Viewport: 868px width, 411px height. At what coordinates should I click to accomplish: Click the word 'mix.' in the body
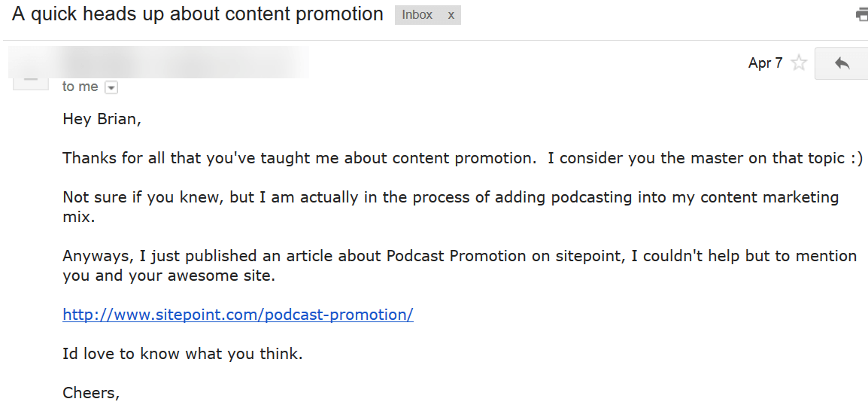(79, 217)
